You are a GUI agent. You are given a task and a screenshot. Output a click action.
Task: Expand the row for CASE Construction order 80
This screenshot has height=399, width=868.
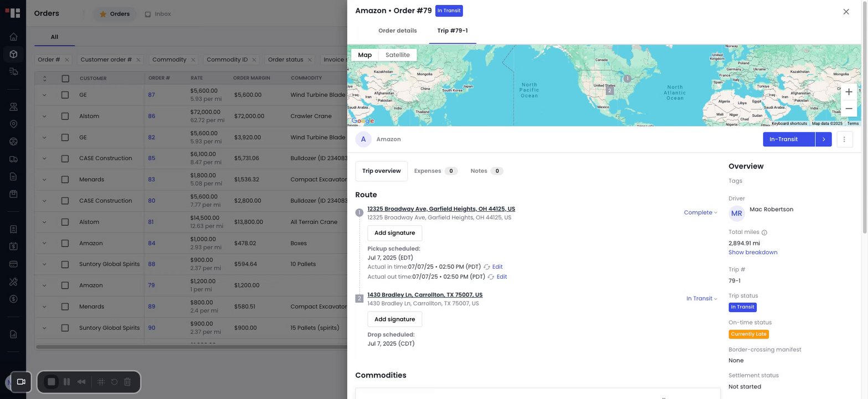(x=44, y=201)
